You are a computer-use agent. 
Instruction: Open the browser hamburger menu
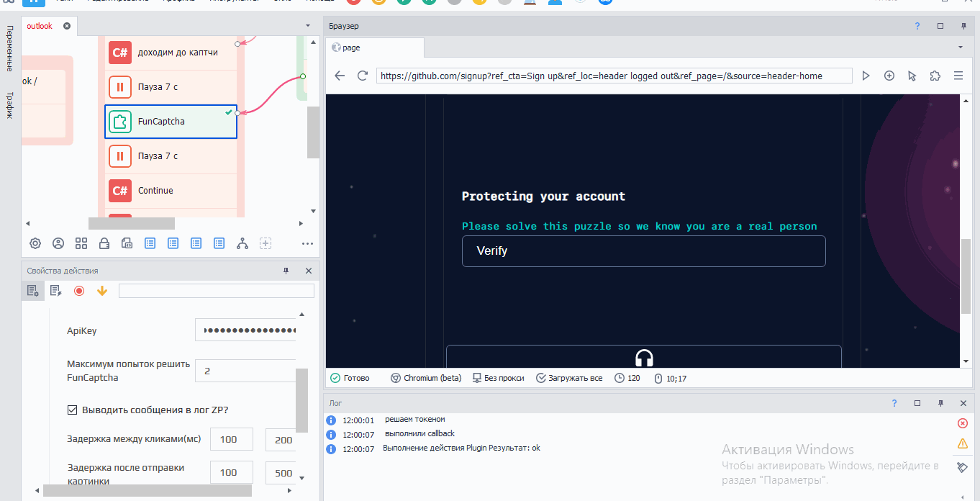click(x=958, y=76)
